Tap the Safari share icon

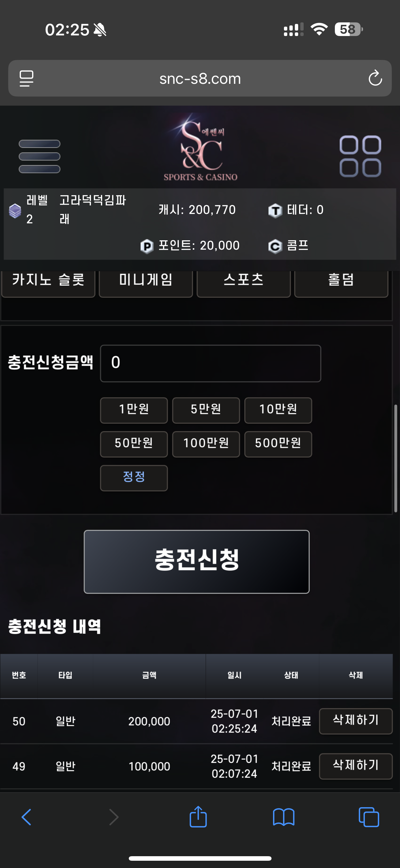pyautogui.click(x=198, y=817)
